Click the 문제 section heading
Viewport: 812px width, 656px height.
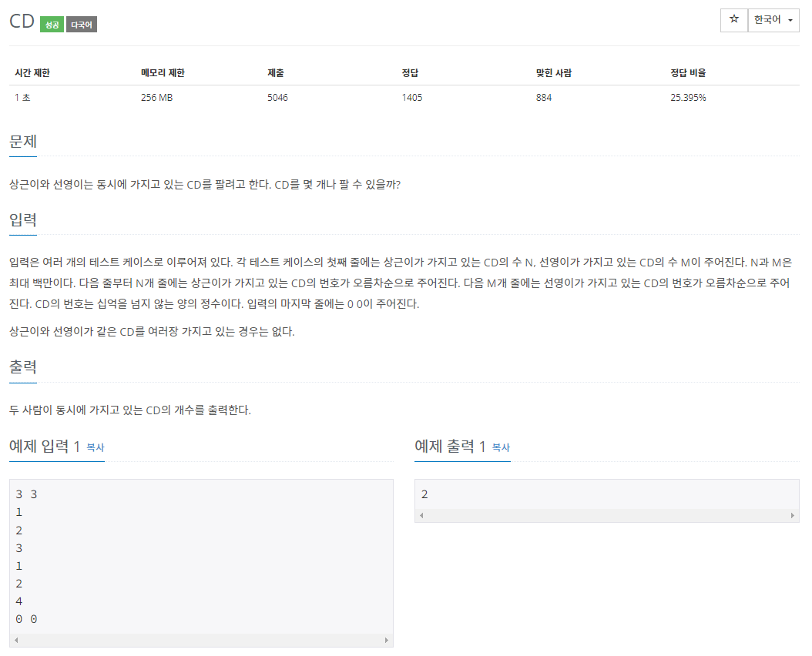click(22, 142)
